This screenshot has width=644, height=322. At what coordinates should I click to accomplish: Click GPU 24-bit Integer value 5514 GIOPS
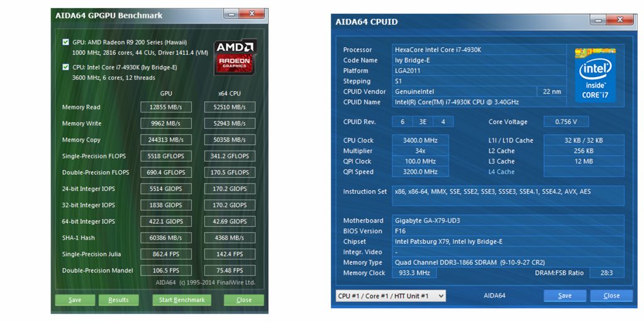(166, 189)
